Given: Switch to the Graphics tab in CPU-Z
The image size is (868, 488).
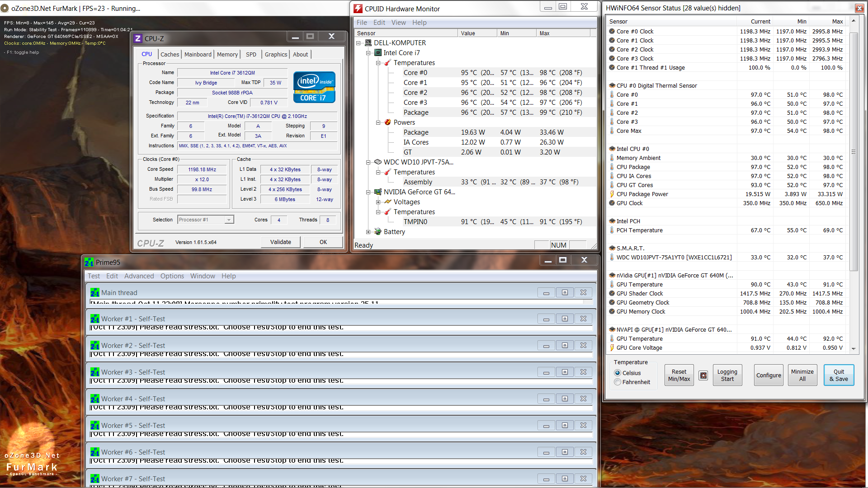Looking at the screenshot, I should pyautogui.click(x=276, y=54).
